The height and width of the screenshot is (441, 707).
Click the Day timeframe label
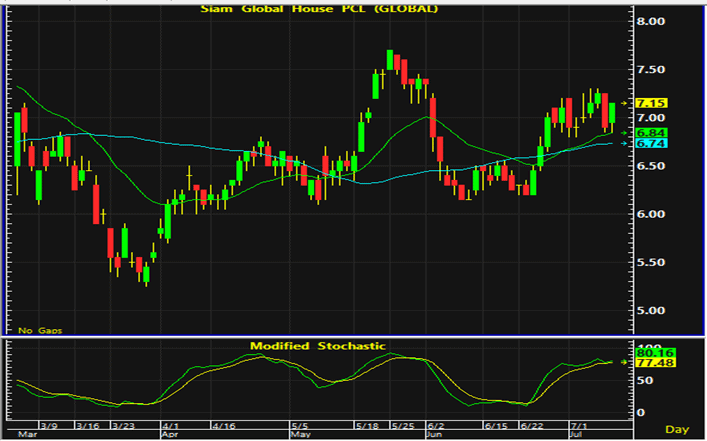(677, 430)
